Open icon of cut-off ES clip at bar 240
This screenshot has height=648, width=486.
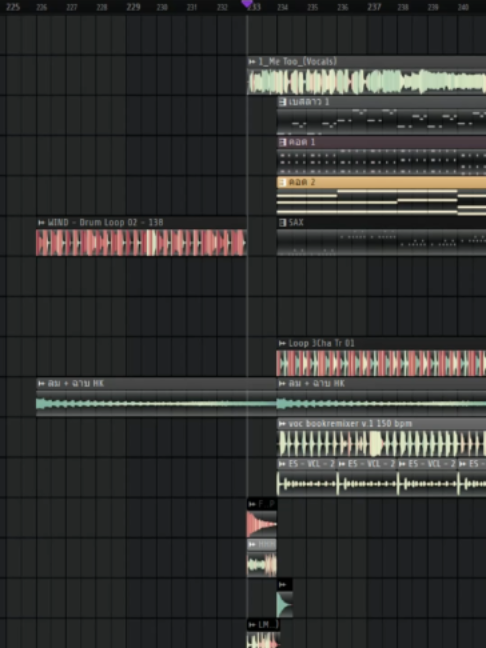(463, 464)
